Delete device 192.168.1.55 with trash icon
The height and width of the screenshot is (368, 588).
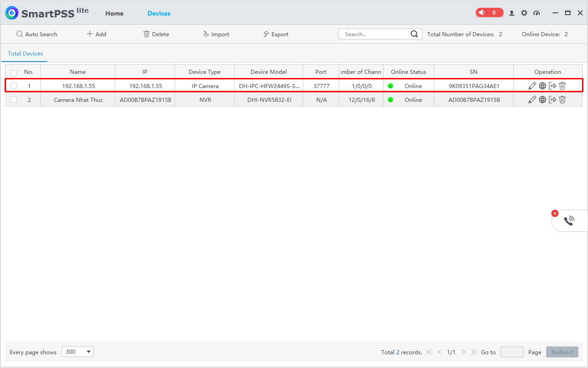[562, 86]
